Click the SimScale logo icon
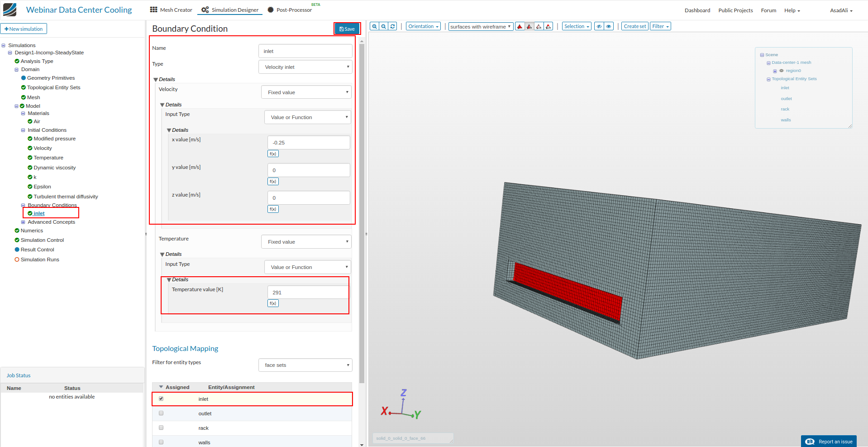The image size is (868, 447). pos(10,10)
